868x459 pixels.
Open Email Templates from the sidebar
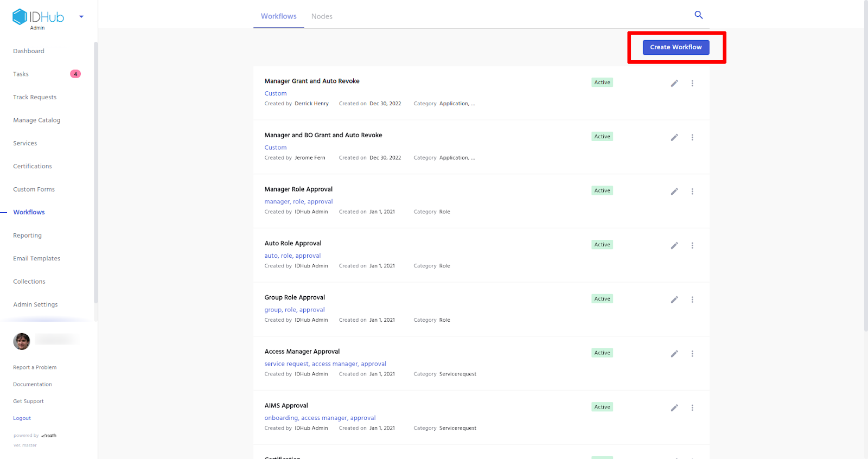pos(37,259)
